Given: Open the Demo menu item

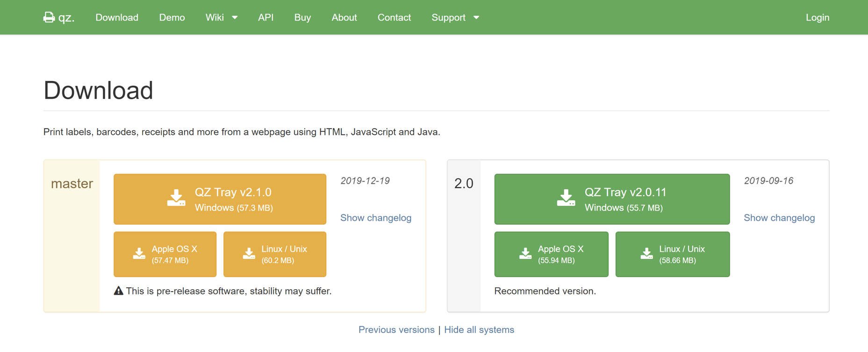Looking at the screenshot, I should point(172,17).
